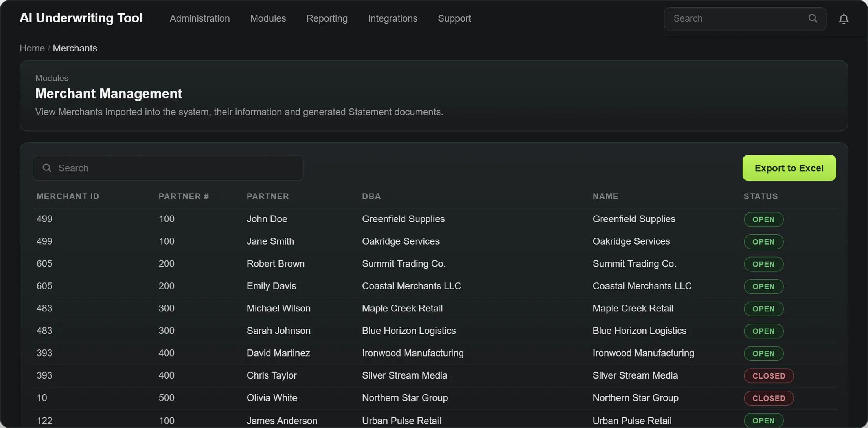Click Urban Pulse Retail in Name column

(x=632, y=421)
